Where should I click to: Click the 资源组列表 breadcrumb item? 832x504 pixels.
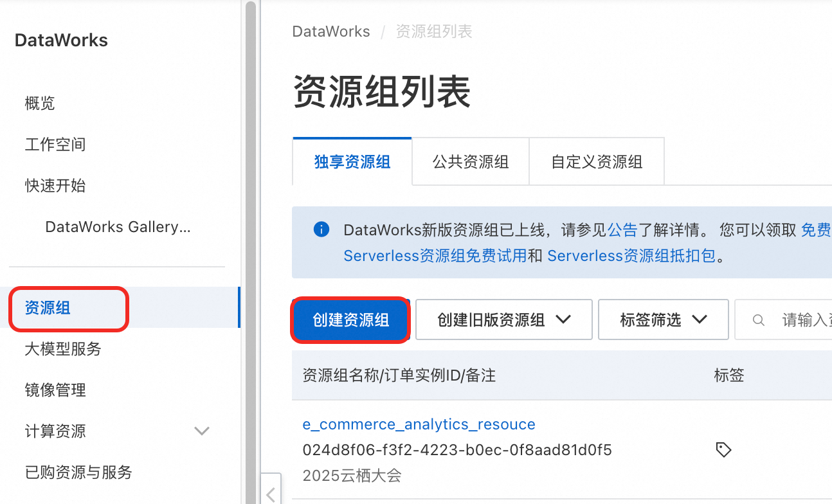(434, 32)
